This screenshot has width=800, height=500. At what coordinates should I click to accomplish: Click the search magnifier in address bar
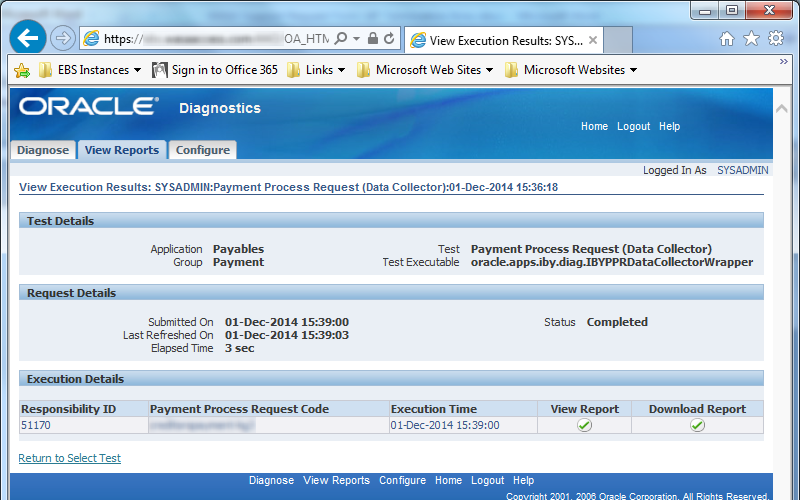pos(340,39)
